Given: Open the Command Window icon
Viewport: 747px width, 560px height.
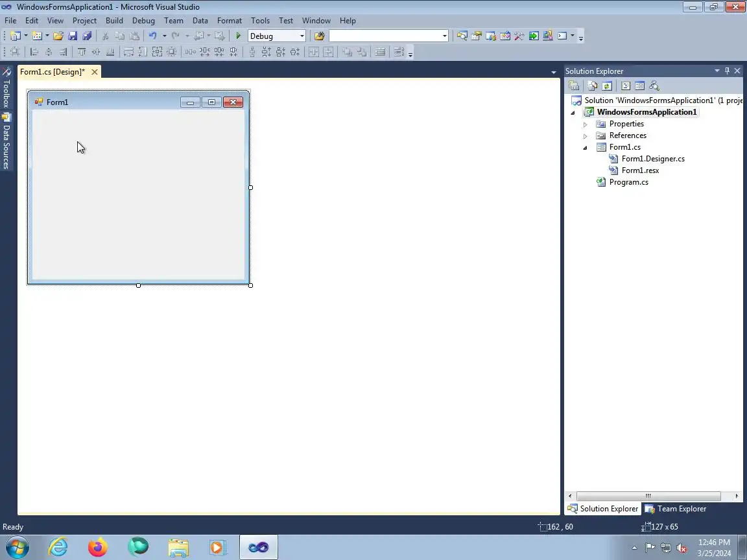Looking at the screenshot, I should (x=562, y=36).
